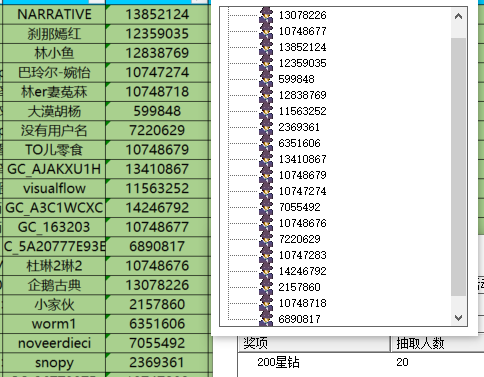Select spreadsheet cell GC_A3C1WCXC

point(54,208)
